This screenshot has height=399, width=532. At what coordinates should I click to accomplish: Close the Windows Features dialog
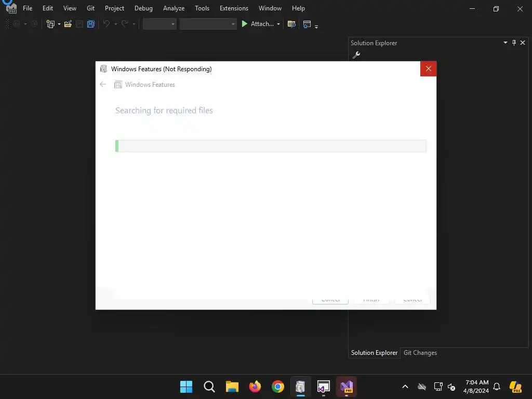click(x=429, y=69)
